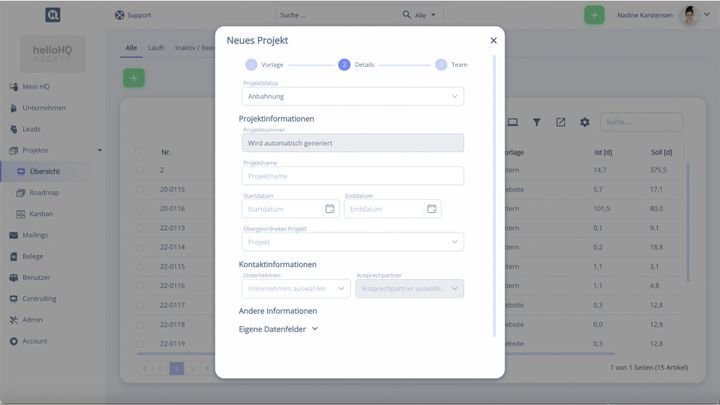This screenshot has width=720, height=405.
Task: Open the filter funnel icon
Action: pyautogui.click(x=536, y=122)
